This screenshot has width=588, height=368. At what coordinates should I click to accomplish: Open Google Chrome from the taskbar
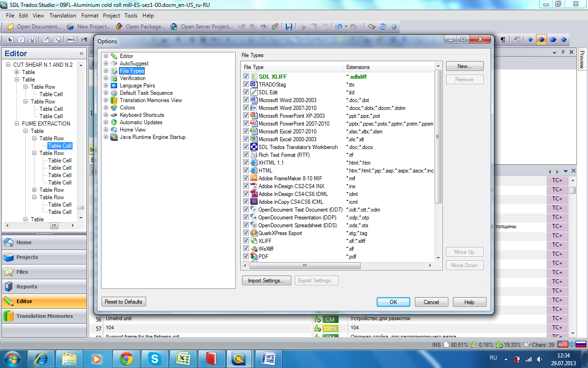click(x=126, y=358)
